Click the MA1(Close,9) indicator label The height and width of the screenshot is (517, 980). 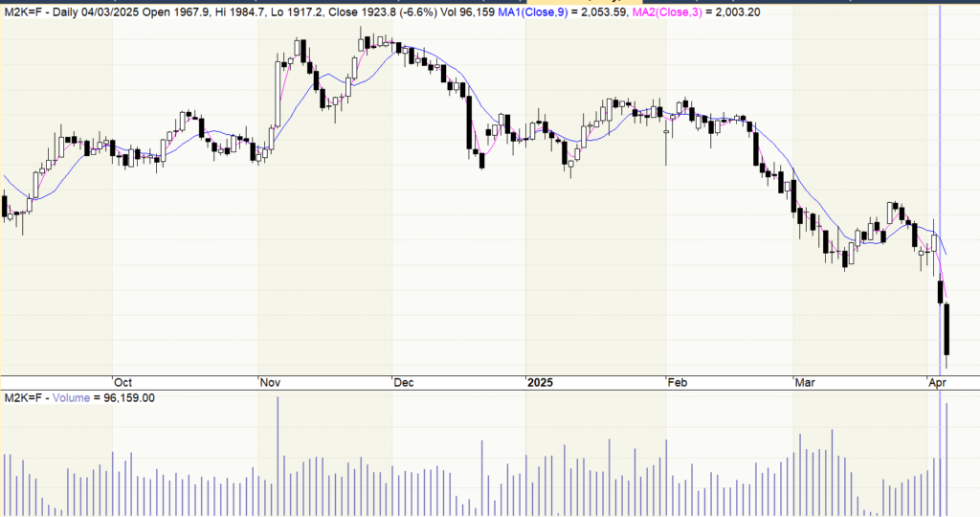point(533,11)
